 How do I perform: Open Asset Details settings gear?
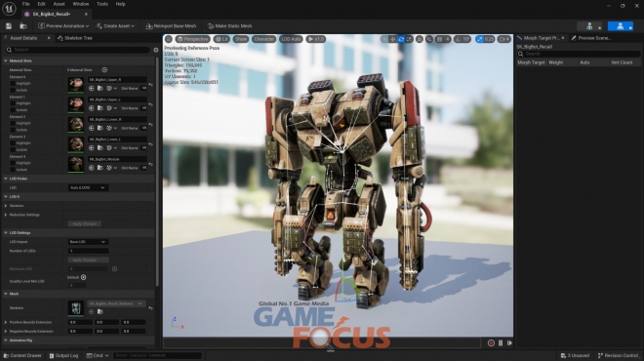point(156,50)
